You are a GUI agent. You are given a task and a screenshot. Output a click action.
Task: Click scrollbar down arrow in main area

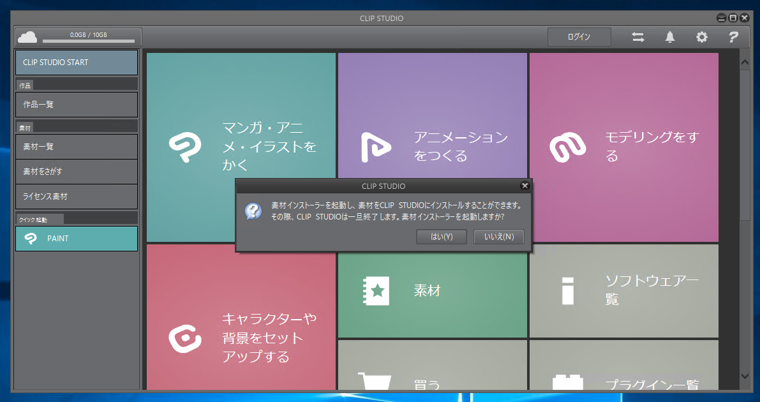[x=745, y=376]
